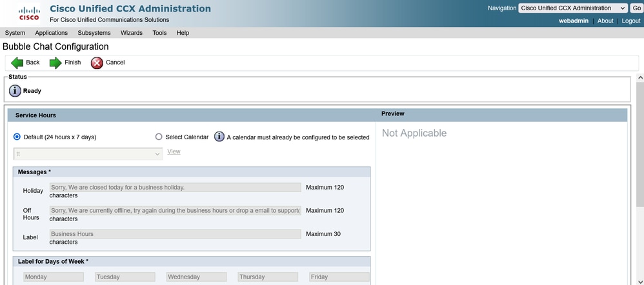Click the Go button

click(x=637, y=8)
